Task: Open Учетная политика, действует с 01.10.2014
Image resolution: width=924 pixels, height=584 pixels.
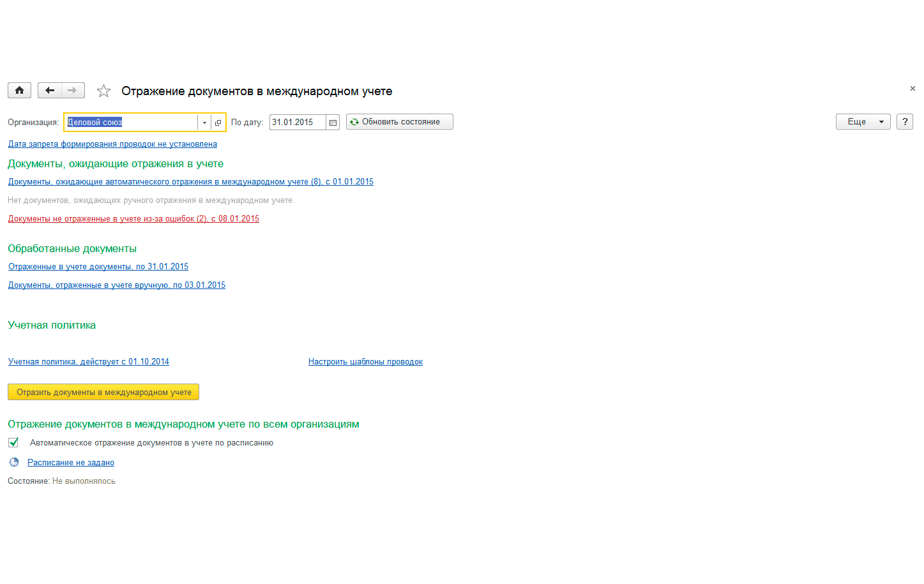Action: tap(89, 362)
